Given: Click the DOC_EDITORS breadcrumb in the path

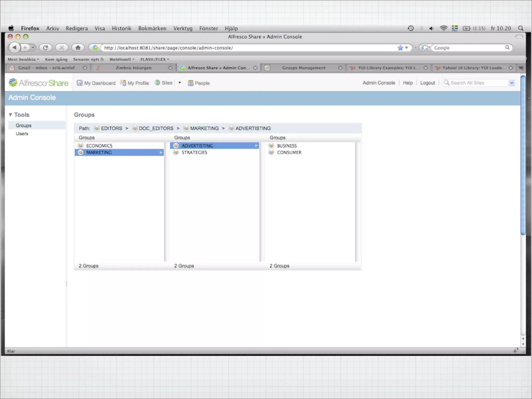Looking at the screenshot, I should [x=156, y=128].
